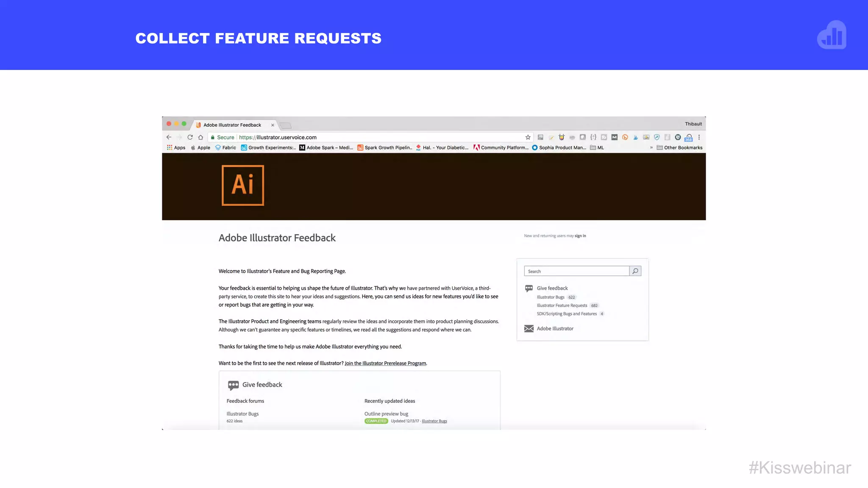Screen dimensions: 868x488
Task: Click the sign in link
Action: pyautogui.click(x=580, y=236)
